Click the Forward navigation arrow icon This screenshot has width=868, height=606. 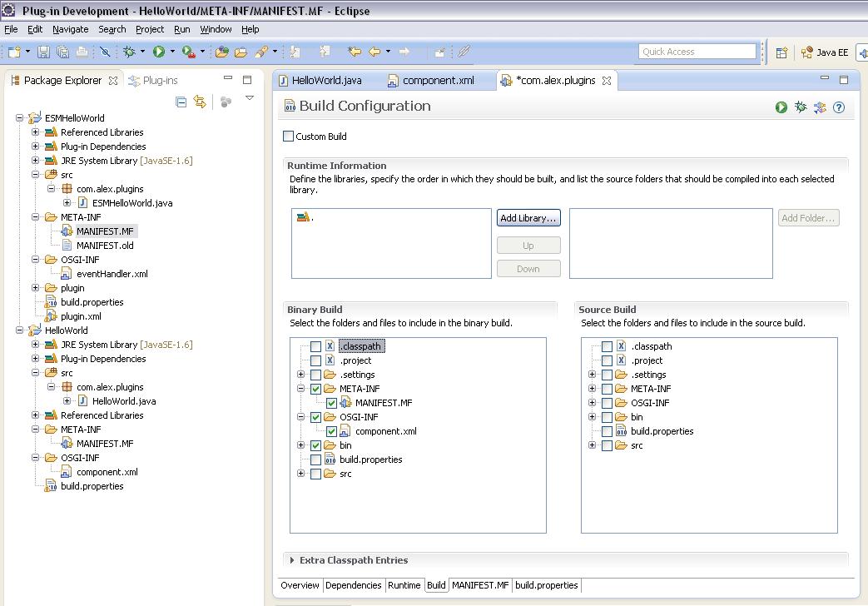404,52
